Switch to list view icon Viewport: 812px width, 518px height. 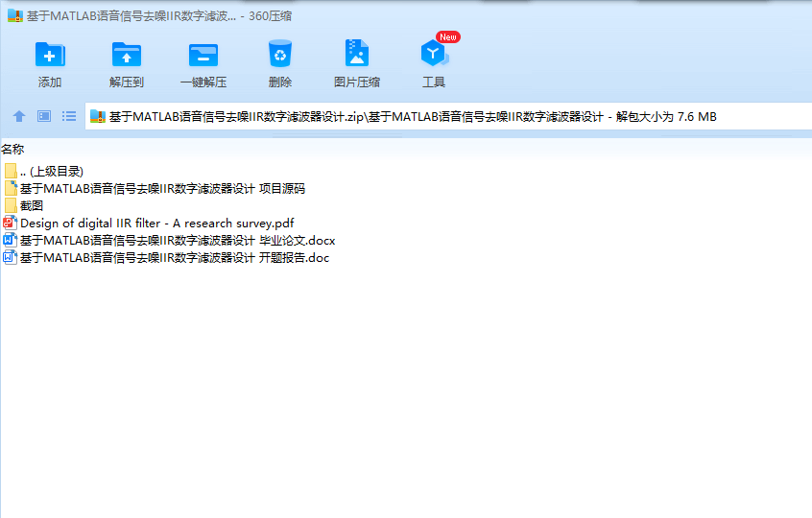[x=69, y=116]
